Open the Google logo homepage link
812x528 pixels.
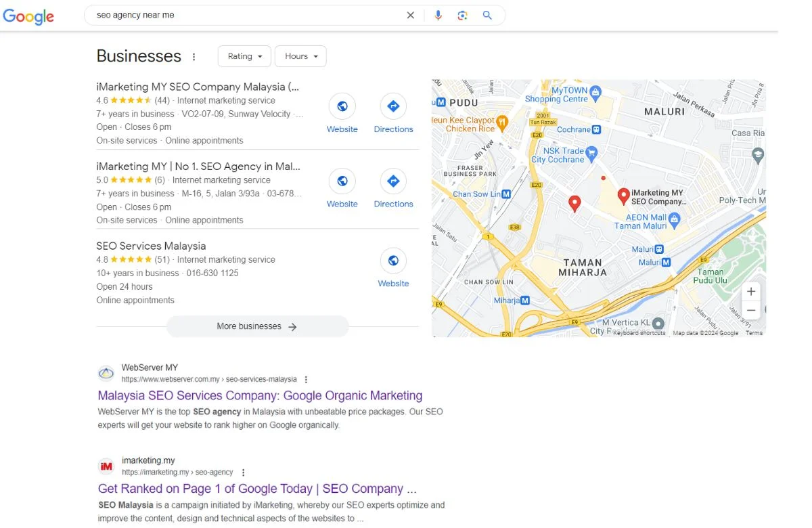[28, 16]
